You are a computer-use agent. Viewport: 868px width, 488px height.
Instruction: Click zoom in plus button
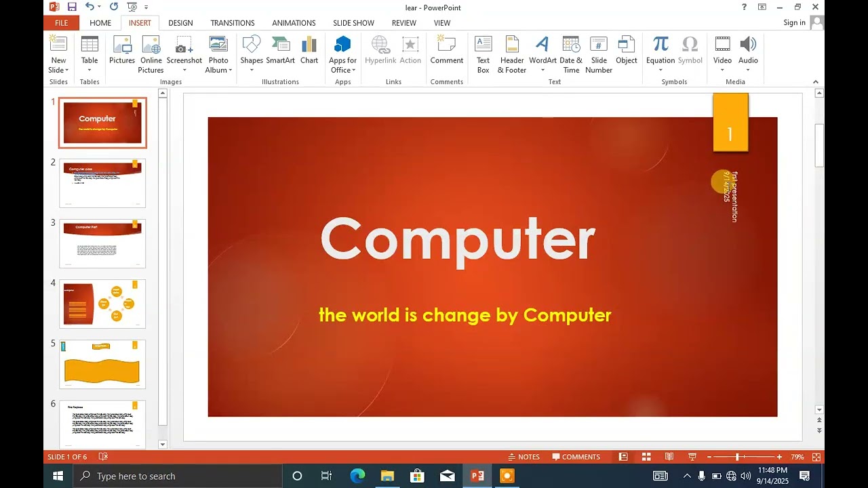click(779, 457)
